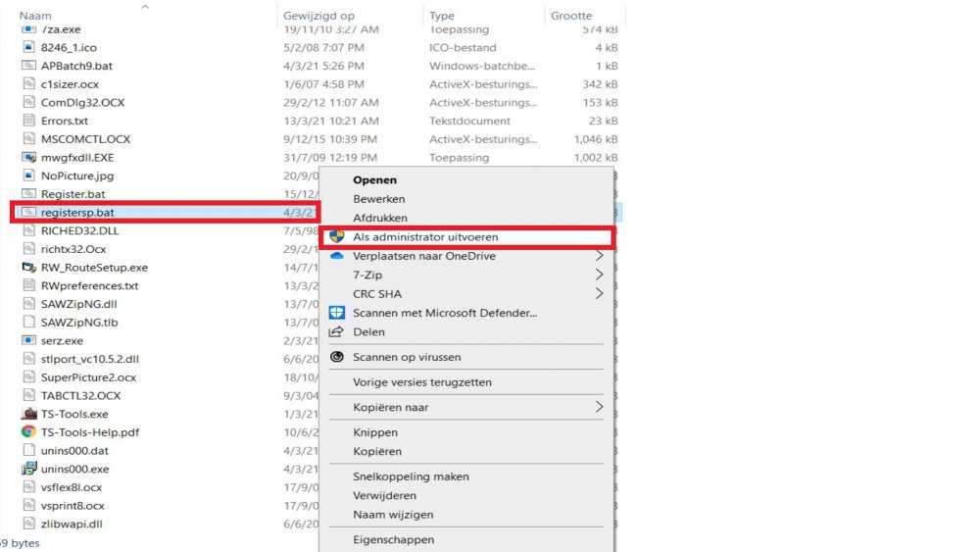This screenshot has width=980, height=552.
Task: Expand the 7-Zip submenu arrow
Action: click(x=600, y=276)
